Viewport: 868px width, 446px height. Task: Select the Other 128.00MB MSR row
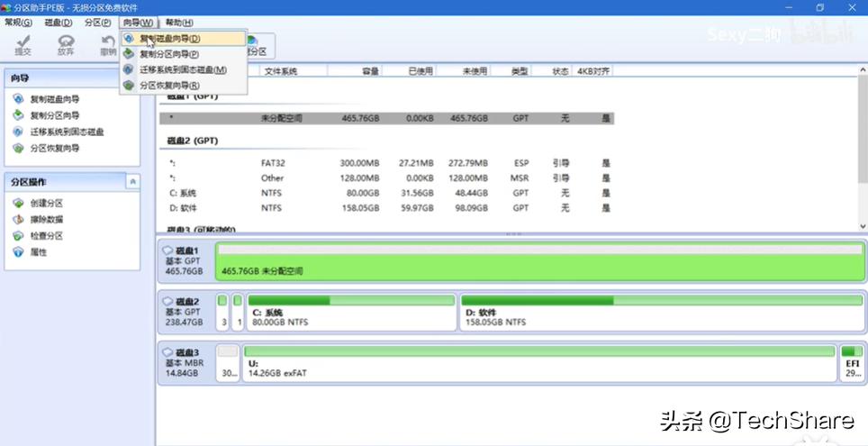coord(386,178)
